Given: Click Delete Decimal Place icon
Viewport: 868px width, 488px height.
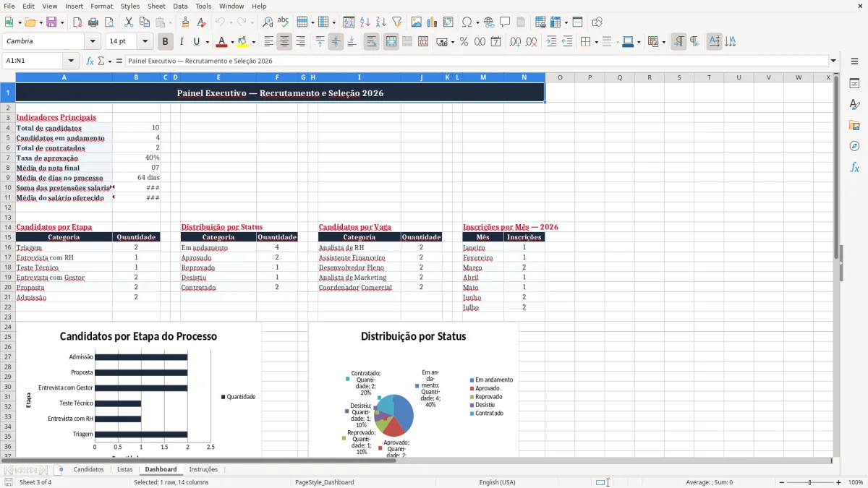Looking at the screenshot, I should coord(532,42).
